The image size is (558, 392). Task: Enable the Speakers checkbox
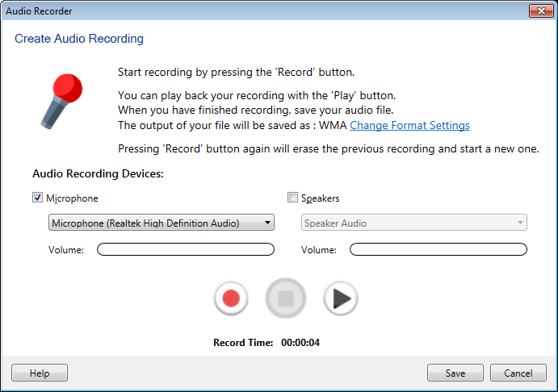coord(293,198)
